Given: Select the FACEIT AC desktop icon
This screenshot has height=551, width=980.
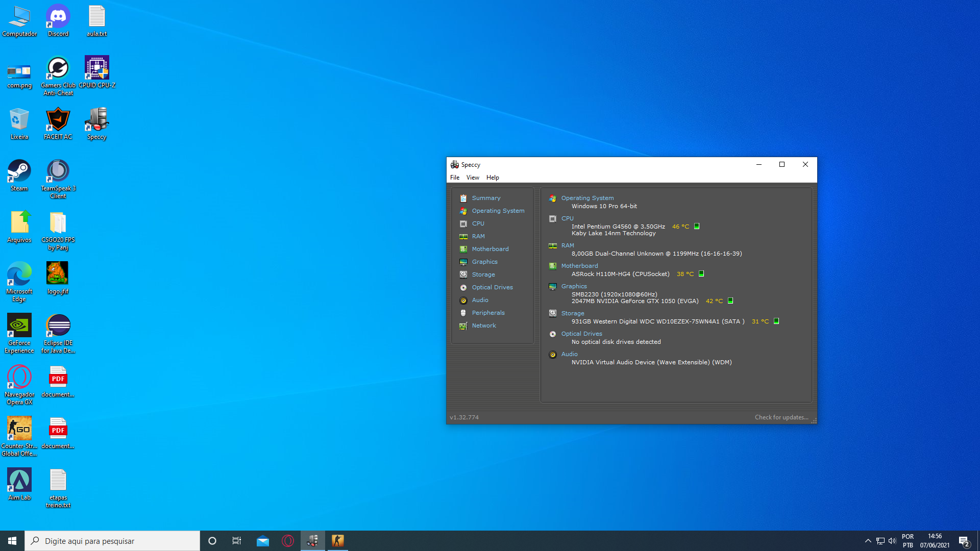Looking at the screenshot, I should click(x=58, y=123).
